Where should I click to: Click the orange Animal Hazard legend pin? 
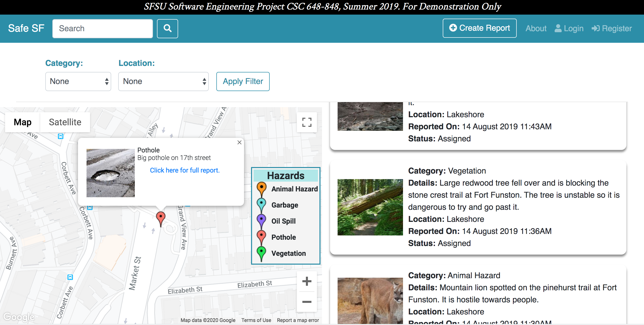[262, 189]
